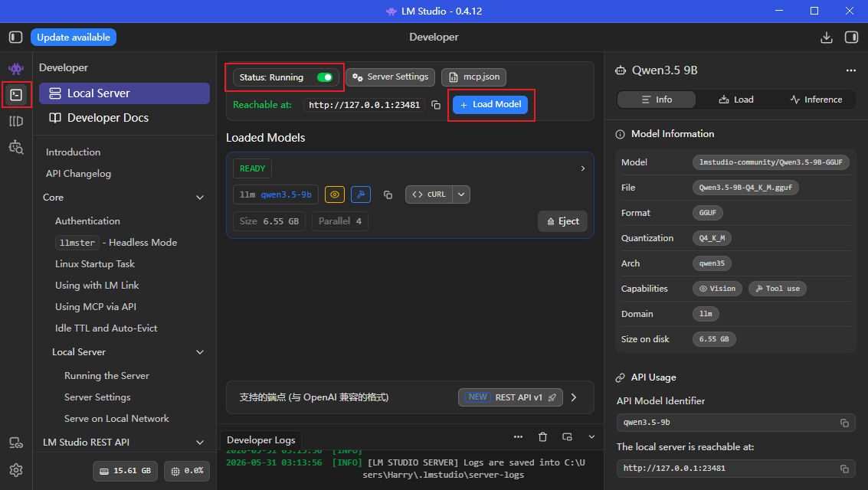Screen dimensions: 868x490
Task: Open Using MCP via API docs page
Action: 96,307
